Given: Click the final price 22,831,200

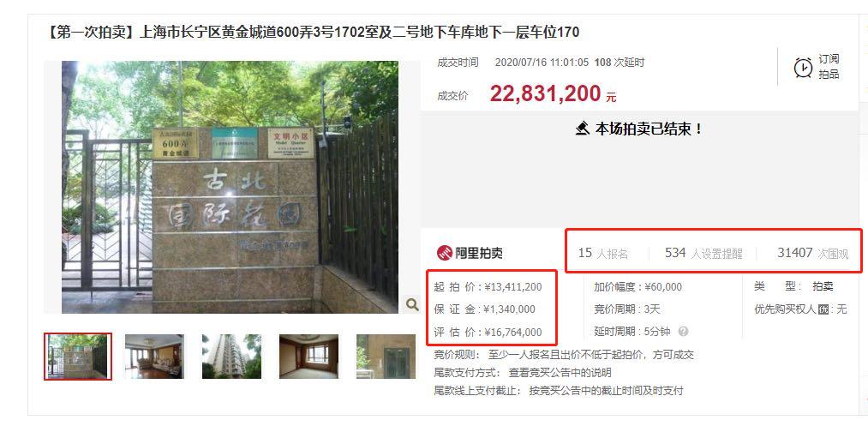Looking at the screenshot, I should pyautogui.click(x=545, y=93).
